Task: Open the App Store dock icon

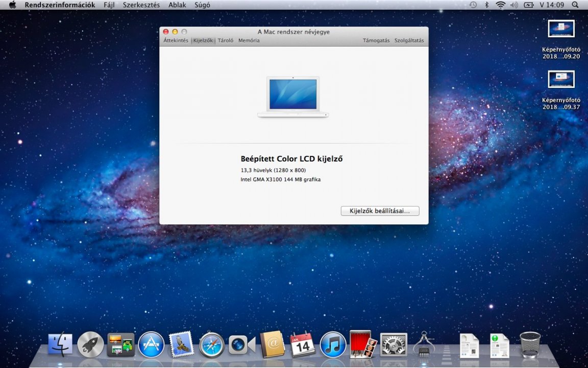Action: pyautogui.click(x=151, y=344)
